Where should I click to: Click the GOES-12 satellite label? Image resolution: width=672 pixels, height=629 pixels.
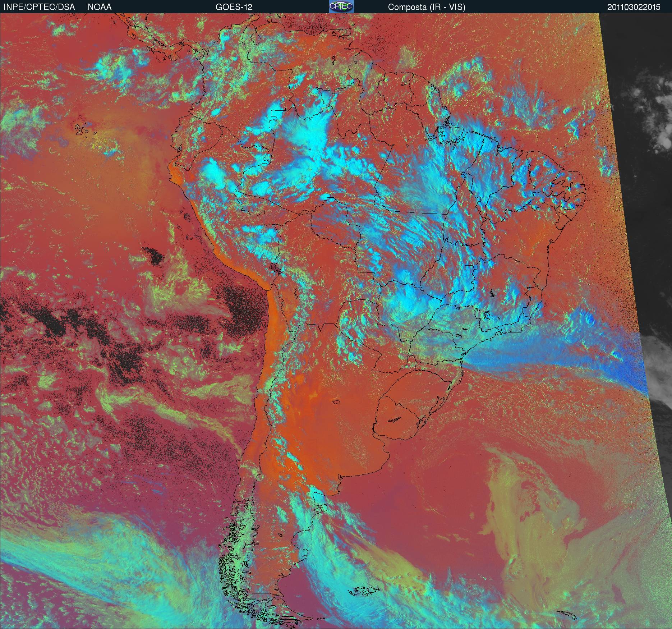coord(234,7)
